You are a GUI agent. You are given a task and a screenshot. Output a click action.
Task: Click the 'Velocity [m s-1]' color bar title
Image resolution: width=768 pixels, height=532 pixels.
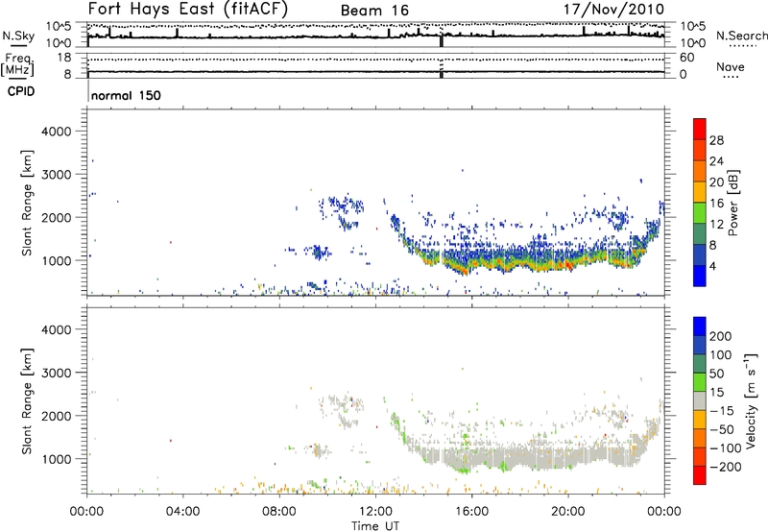tap(750, 400)
